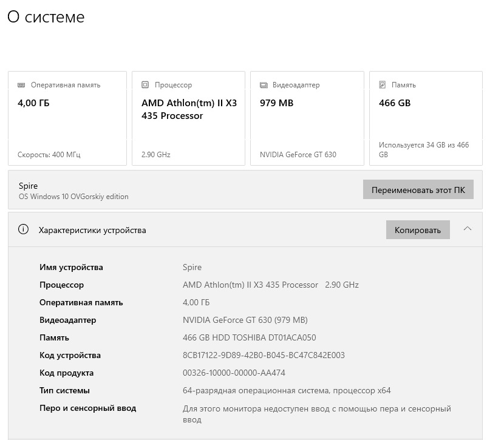The image size is (504, 440).
Task: Click the info icon near Характеристики устройства
Action: pos(23,230)
